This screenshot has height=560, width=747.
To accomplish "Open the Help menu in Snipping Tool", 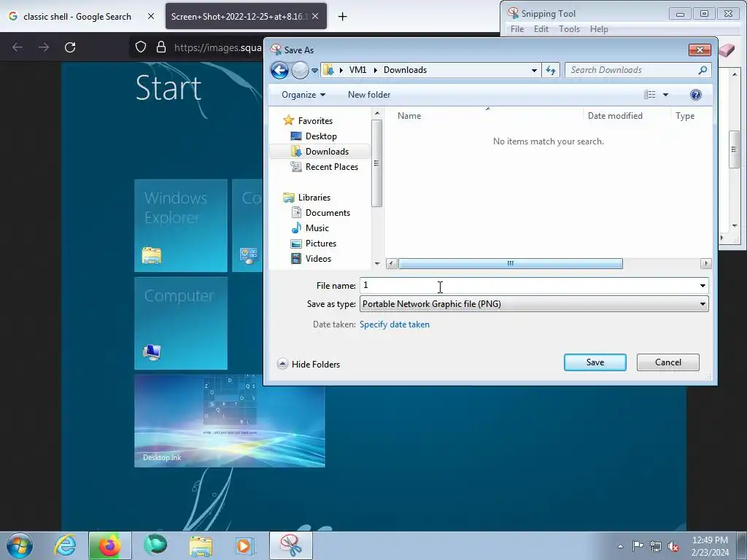I will pyautogui.click(x=599, y=29).
